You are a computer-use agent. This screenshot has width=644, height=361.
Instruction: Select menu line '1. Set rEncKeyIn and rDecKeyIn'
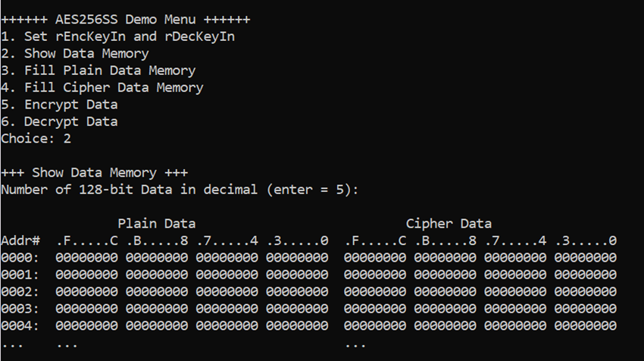tap(118, 36)
